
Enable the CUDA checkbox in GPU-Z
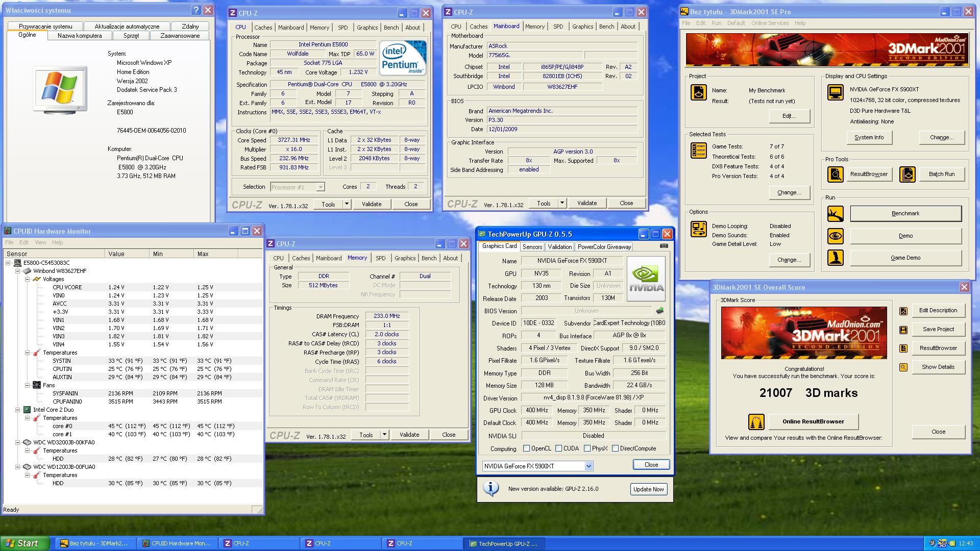pos(559,448)
